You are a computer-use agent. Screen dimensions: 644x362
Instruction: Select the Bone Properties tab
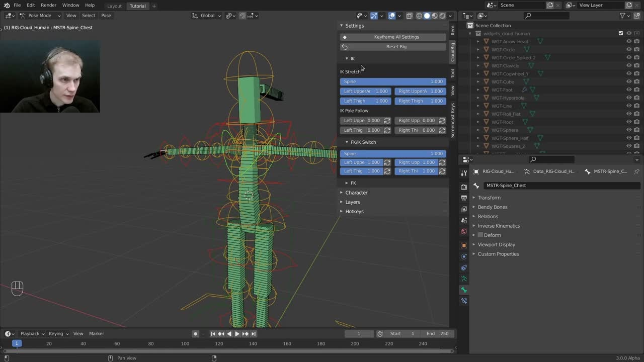[x=464, y=290]
